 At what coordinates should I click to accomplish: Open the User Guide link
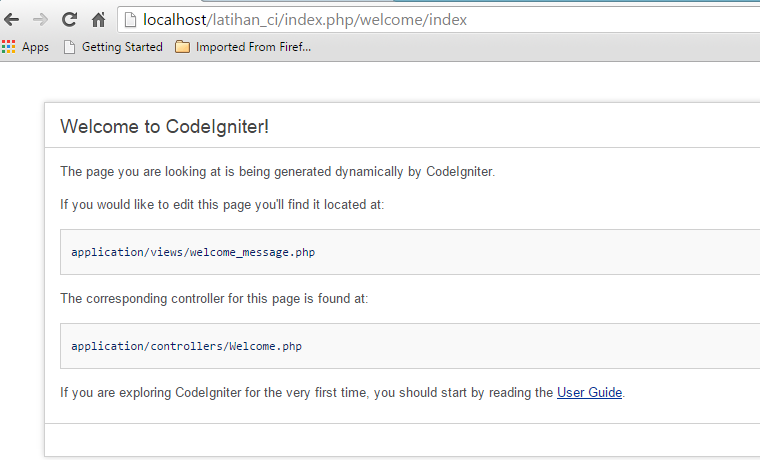pyautogui.click(x=589, y=392)
